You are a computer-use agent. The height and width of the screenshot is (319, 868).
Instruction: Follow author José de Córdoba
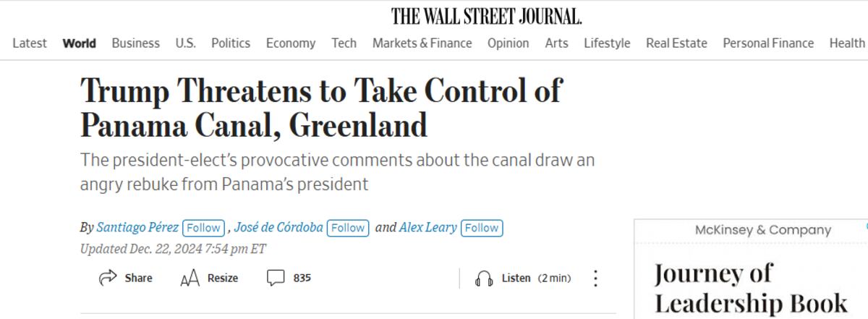point(348,228)
